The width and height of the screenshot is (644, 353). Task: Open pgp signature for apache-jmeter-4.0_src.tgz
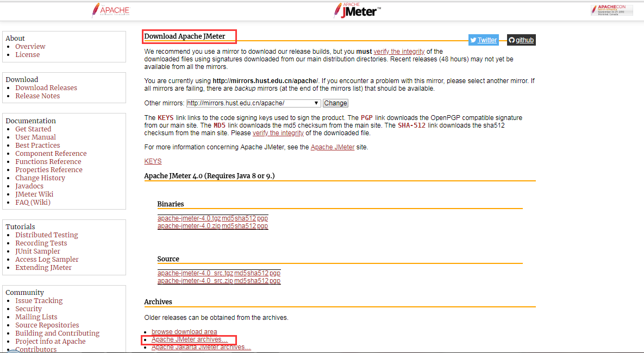pos(275,273)
